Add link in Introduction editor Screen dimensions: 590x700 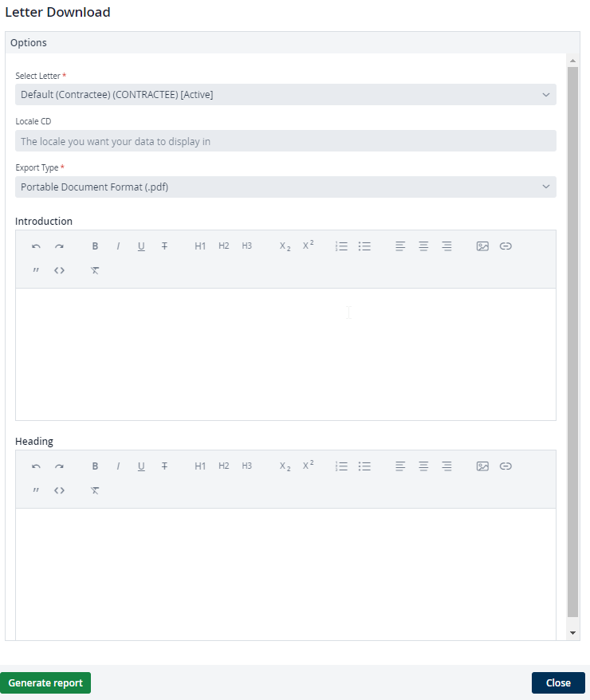pos(505,246)
